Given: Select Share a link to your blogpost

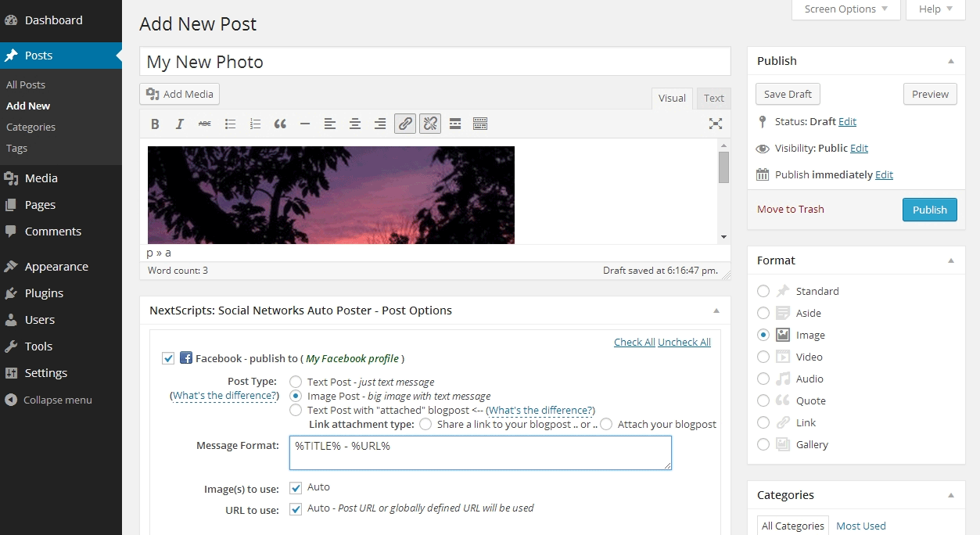Looking at the screenshot, I should (x=425, y=424).
